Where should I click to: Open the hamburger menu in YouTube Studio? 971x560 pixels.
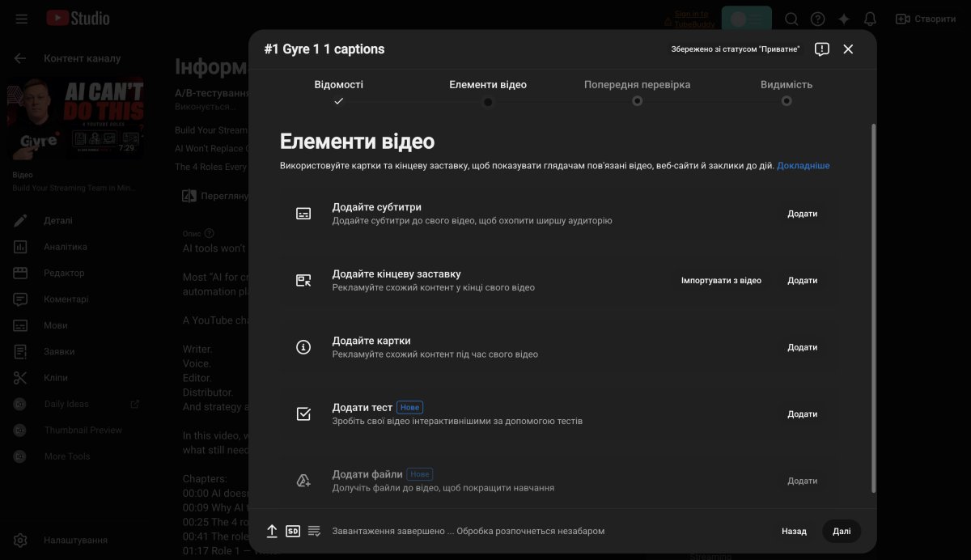[21, 19]
